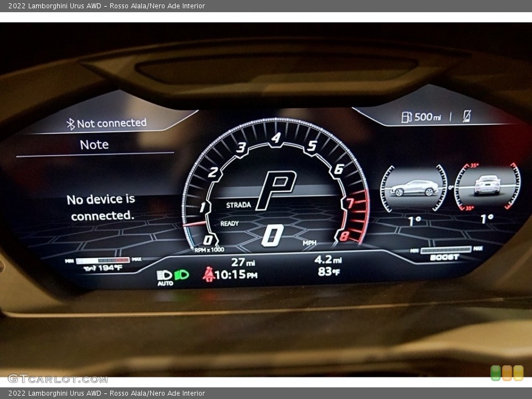Click the 0 speed readout
This screenshot has height=399, width=532.
pyautogui.click(x=273, y=235)
